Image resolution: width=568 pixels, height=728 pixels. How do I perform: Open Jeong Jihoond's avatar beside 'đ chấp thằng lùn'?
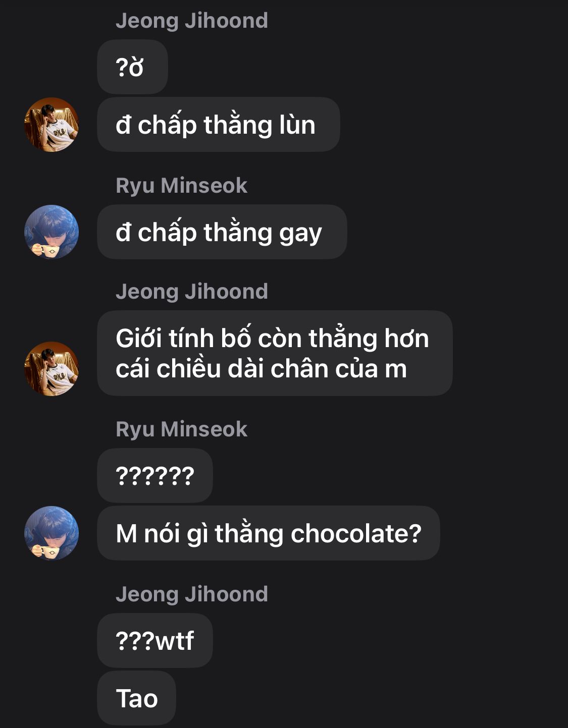pyautogui.click(x=51, y=125)
